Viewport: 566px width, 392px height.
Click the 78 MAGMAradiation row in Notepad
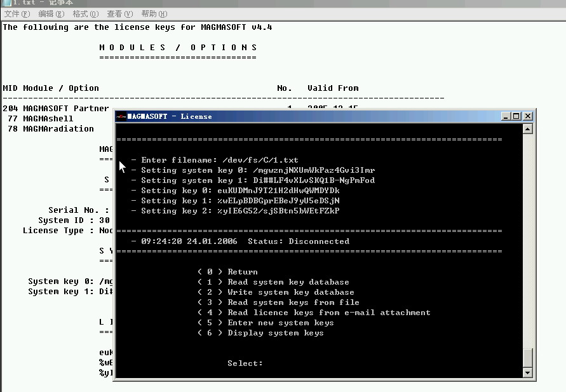pyautogui.click(x=51, y=128)
